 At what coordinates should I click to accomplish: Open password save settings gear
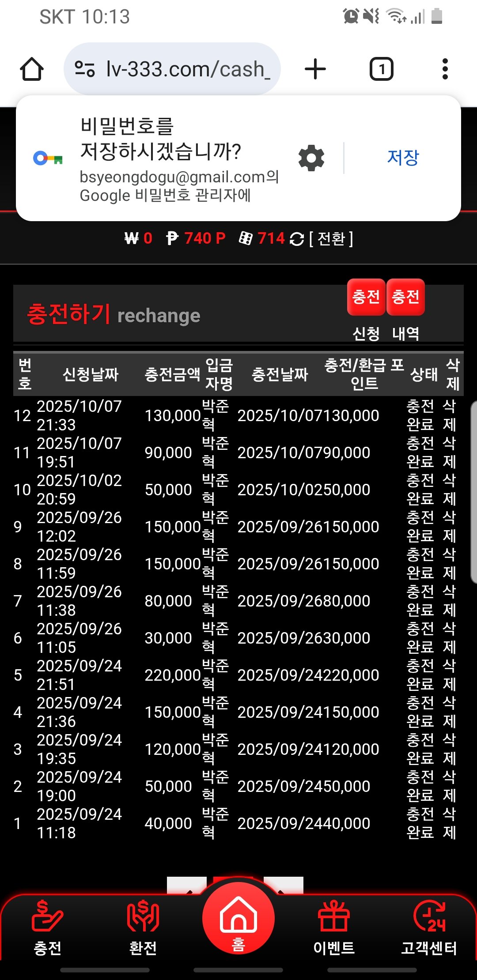tap(311, 158)
